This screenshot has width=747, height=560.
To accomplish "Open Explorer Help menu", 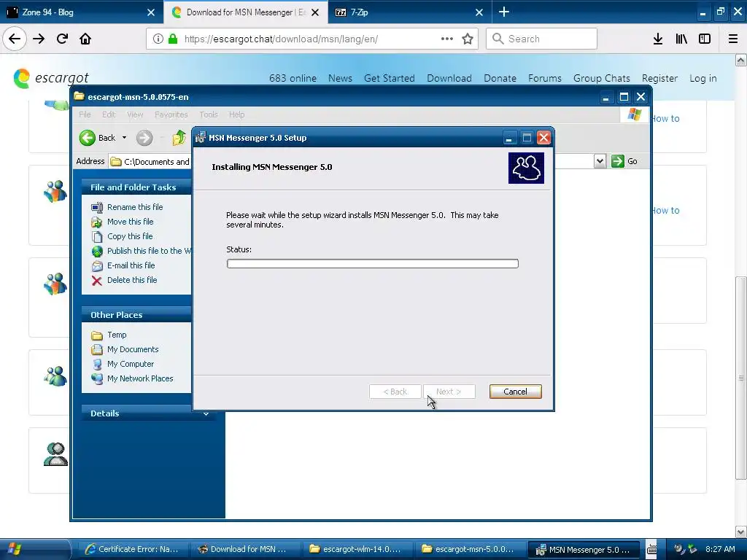I will [237, 114].
